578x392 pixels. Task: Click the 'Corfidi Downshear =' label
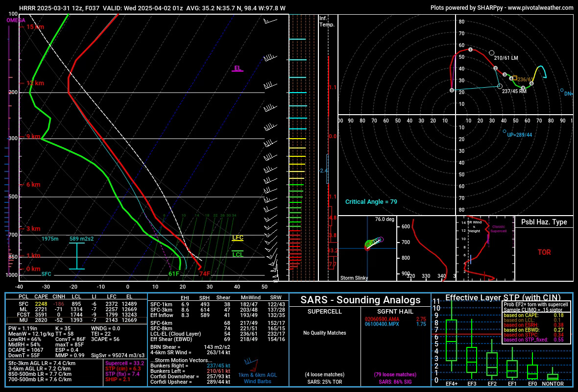coord(175,376)
